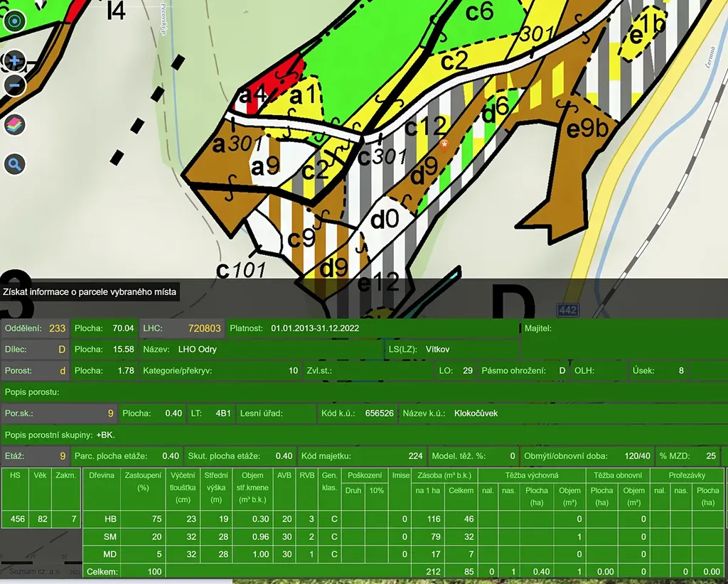Image resolution: width=728 pixels, height=584 pixels.
Task: Zoom out with the minus button
Action: (x=14, y=85)
